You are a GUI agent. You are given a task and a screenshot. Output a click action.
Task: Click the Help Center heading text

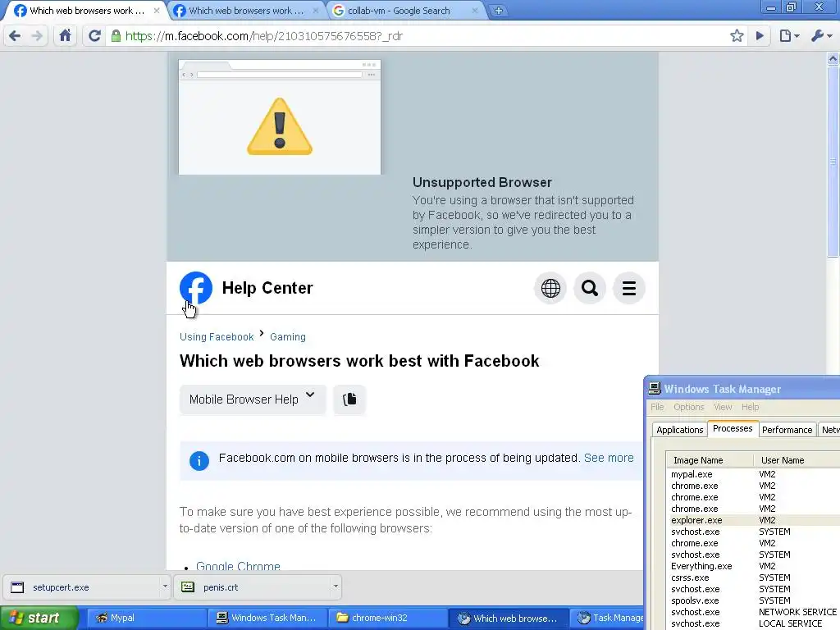pos(267,288)
